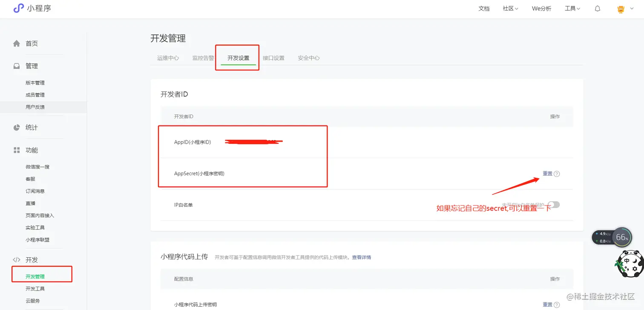
Task: Open 页面内容接入 in sidebar
Action: (40, 216)
